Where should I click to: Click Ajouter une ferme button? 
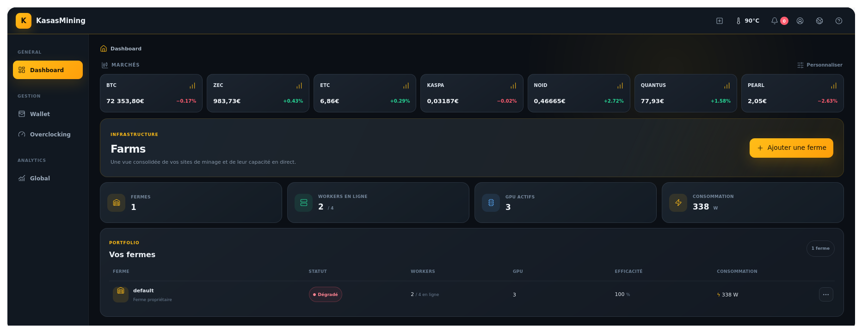coord(791,148)
